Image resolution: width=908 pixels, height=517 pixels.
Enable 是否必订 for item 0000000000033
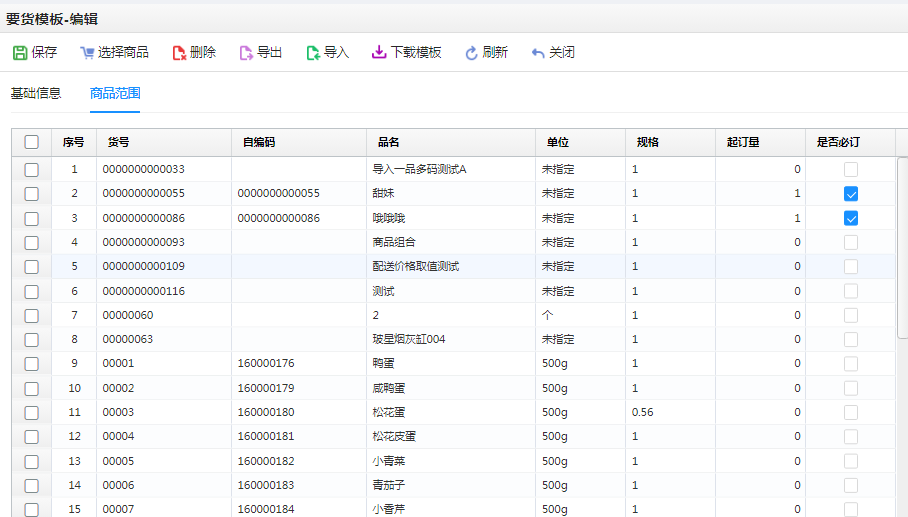(851, 170)
